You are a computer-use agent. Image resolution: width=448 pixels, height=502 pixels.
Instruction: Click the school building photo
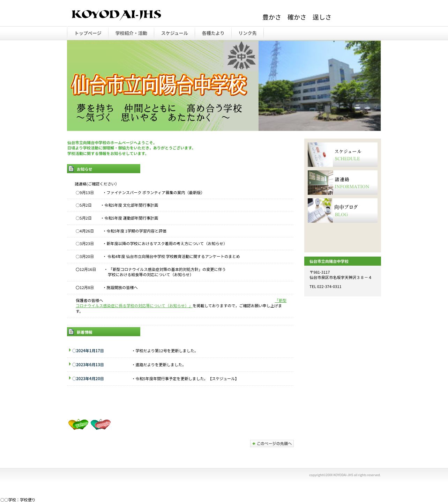click(320, 86)
